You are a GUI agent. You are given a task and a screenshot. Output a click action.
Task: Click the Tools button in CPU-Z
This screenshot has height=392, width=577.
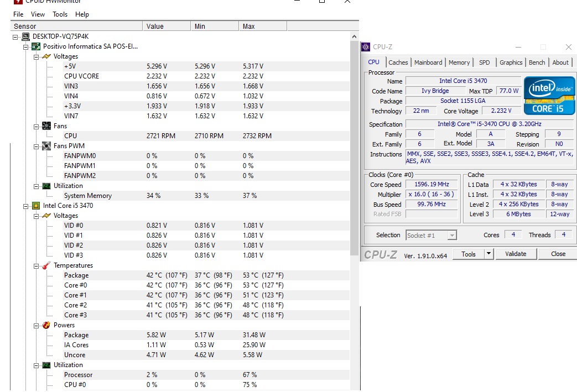[468, 254]
